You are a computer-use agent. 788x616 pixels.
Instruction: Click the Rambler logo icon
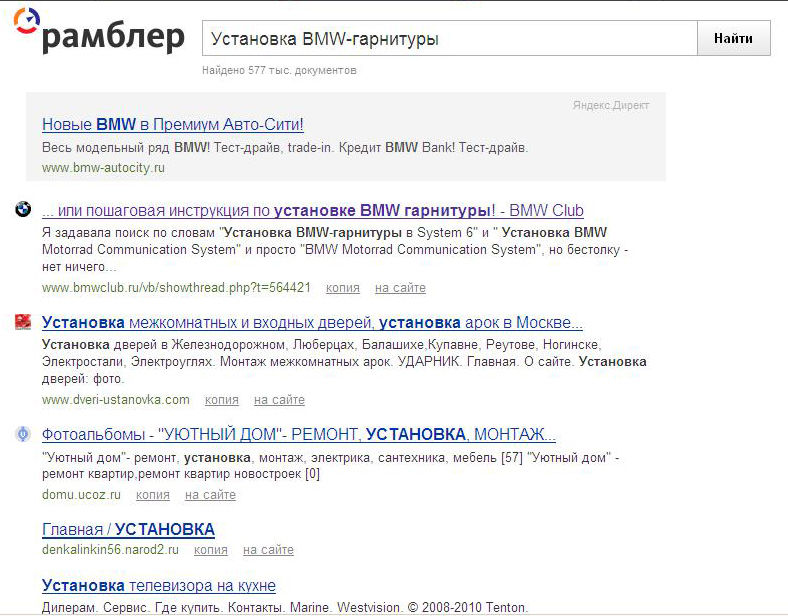point(26,20)
